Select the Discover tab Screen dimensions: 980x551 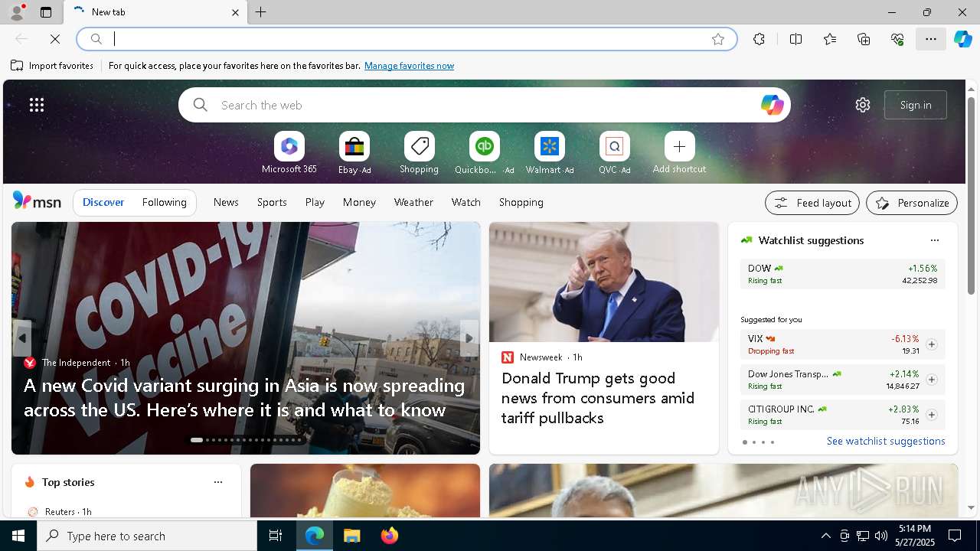103,202
